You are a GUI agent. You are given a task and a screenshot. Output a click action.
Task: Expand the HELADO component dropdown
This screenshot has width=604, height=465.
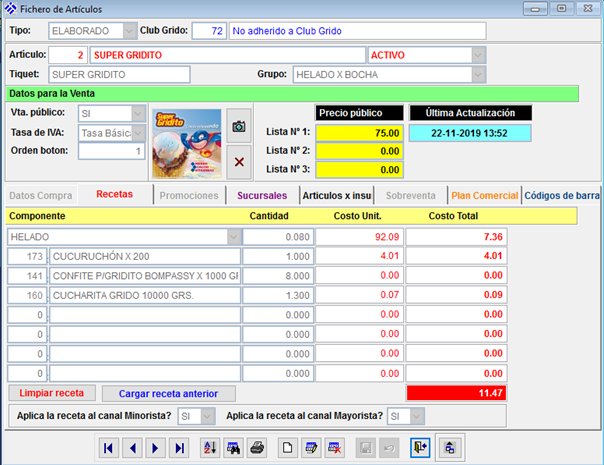coord(233,237)
